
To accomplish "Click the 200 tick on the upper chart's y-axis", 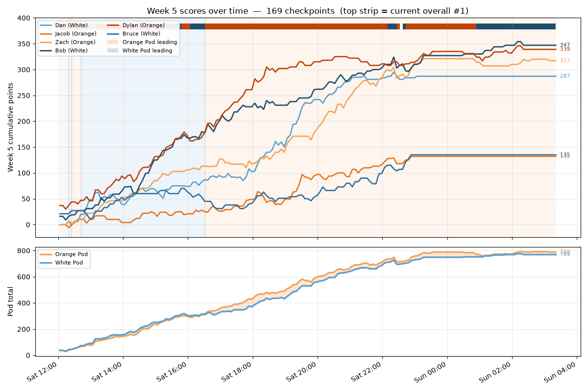I will coord(24,122).
